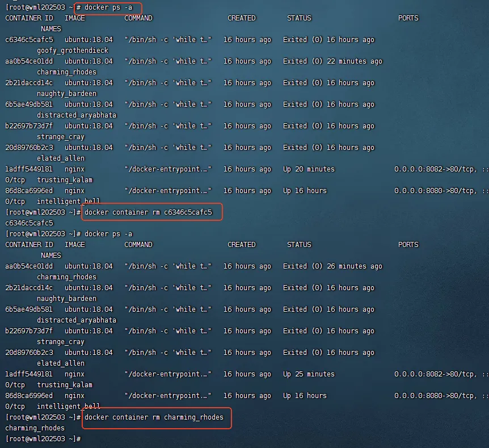The image size is (489, 448).
Task: Click the name goofy_grothendieck
Action: pyautogui.click(x=73, y=51)
